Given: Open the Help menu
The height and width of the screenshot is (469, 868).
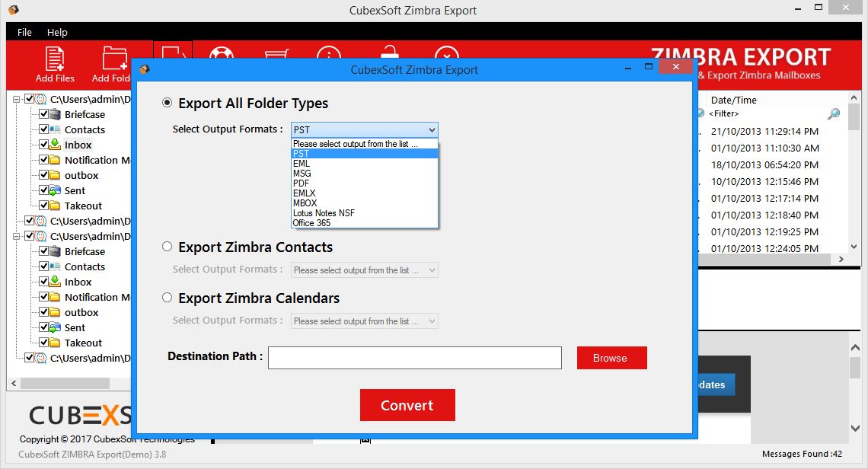Looking at the screenshot, I should [x=57, y=32].
